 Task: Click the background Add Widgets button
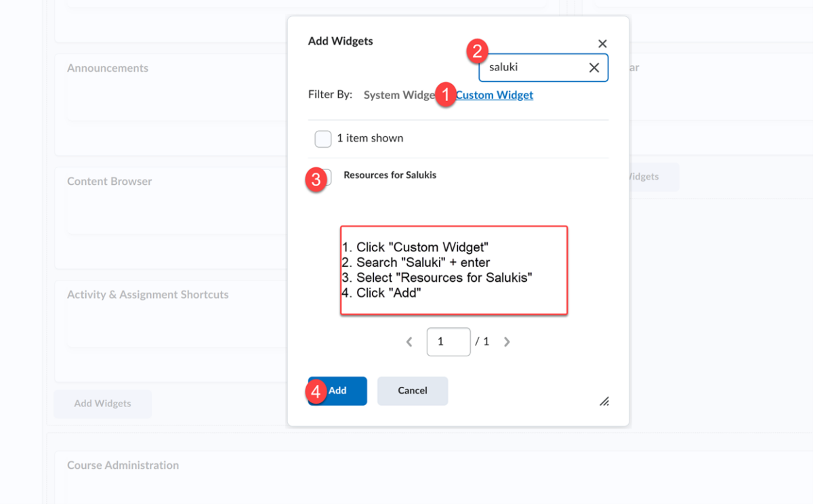click(102, 404)
